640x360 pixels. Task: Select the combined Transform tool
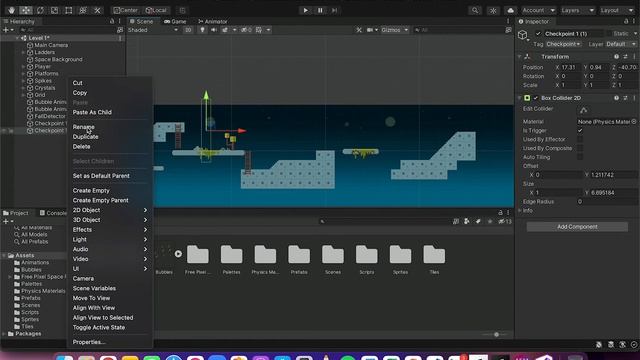(x=83, y=10)
